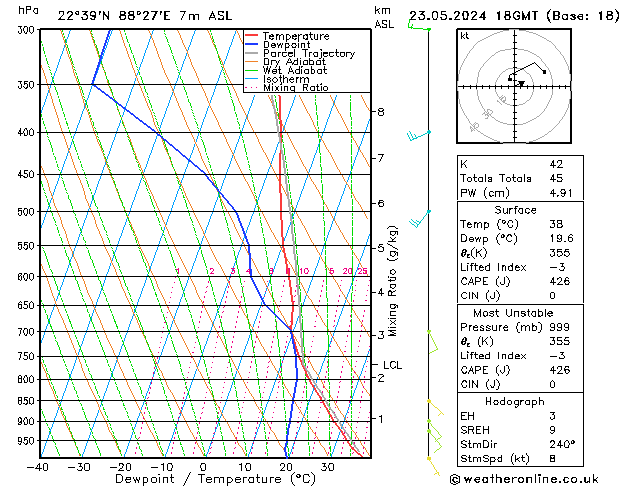The image size is (629, 486).
Task: Click the 5 km altitude label
Action: pos(381,248)
